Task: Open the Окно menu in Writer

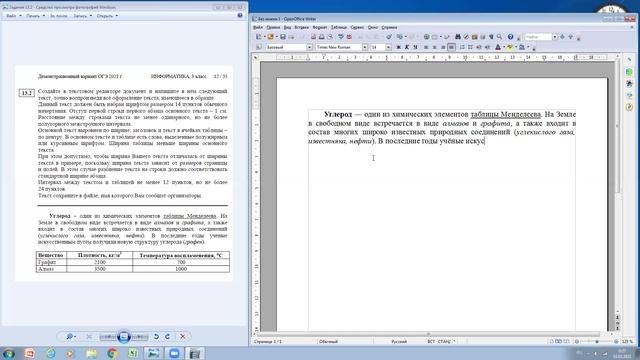Action: (373, 27)
